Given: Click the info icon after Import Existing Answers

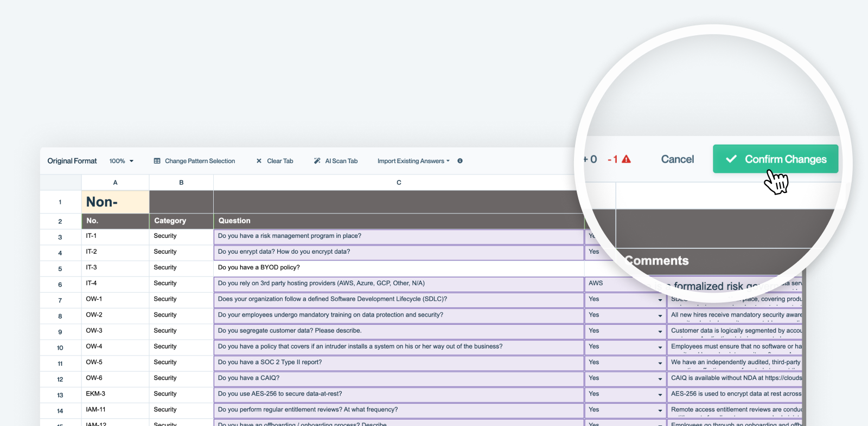Looking at the screenshot, I should [x=460, y=161].
